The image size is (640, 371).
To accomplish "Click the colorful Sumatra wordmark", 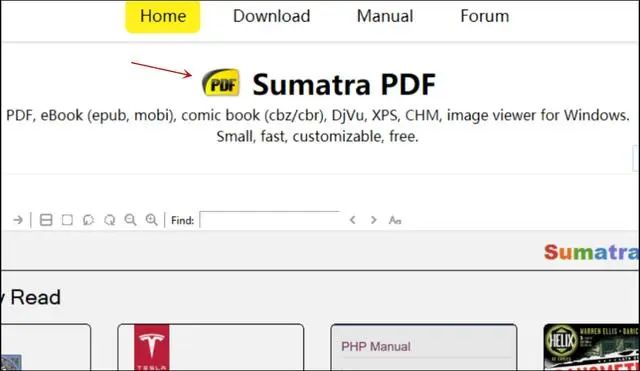I will pyautogui.click(x=591, y=252).
